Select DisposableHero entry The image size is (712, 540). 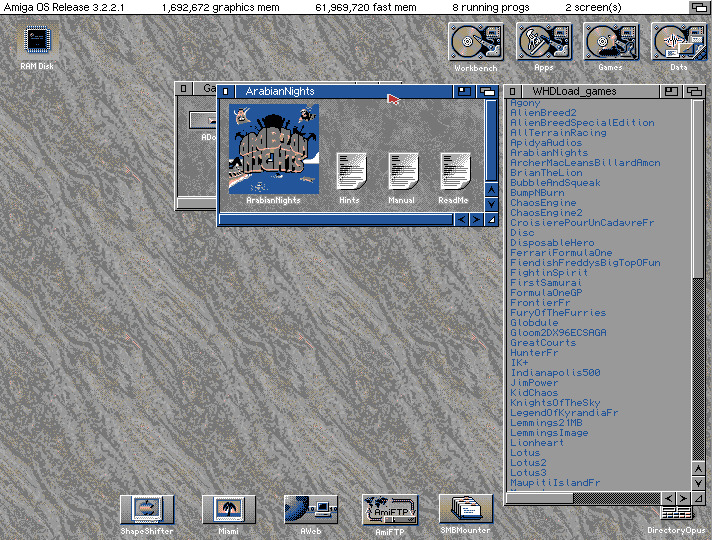point(552,243)
